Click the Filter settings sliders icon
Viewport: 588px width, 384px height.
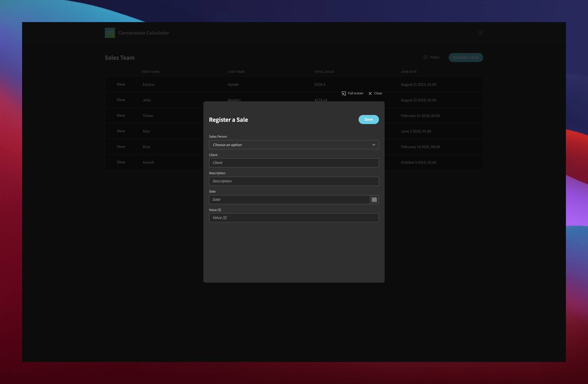click(x=425, y=57)
